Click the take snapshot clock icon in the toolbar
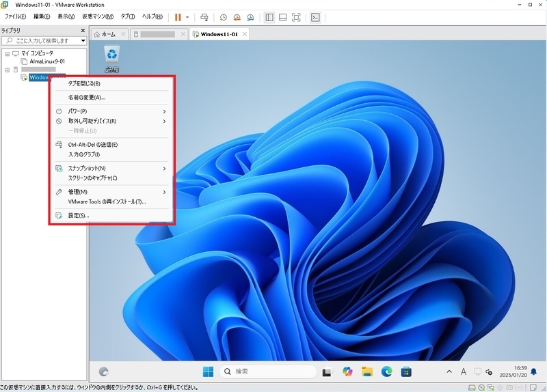The width and height of the screenshot is (547, 392). click(x=224, y=17)
